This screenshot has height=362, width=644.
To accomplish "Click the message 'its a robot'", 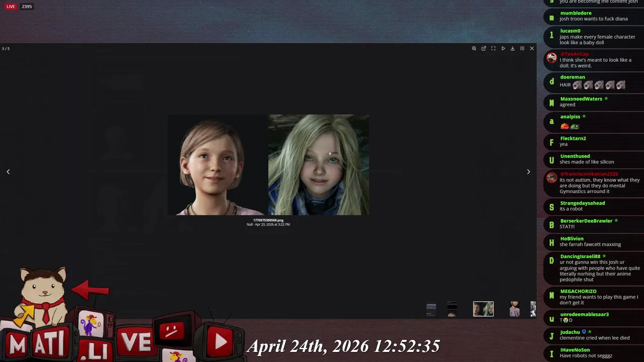I will point(571,209).
